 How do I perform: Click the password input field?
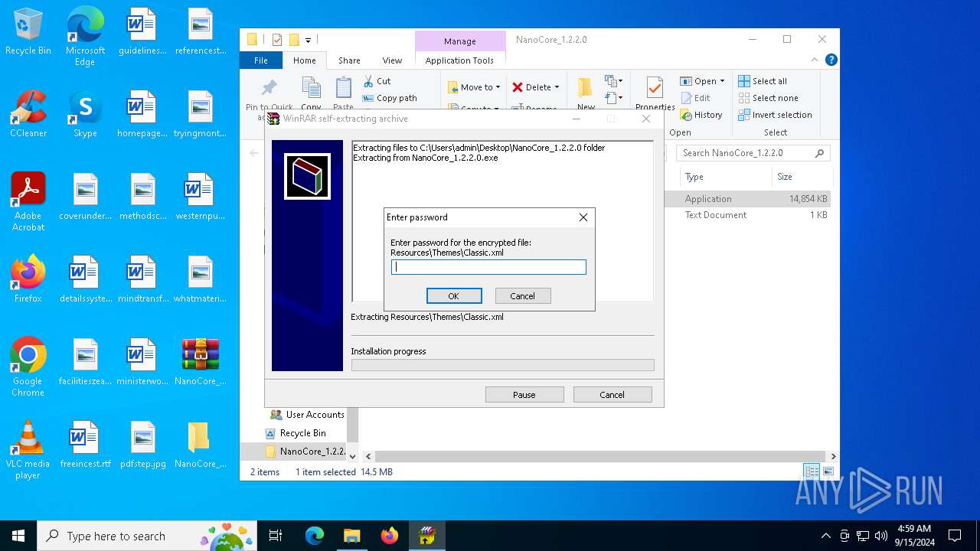pos(488,267)
